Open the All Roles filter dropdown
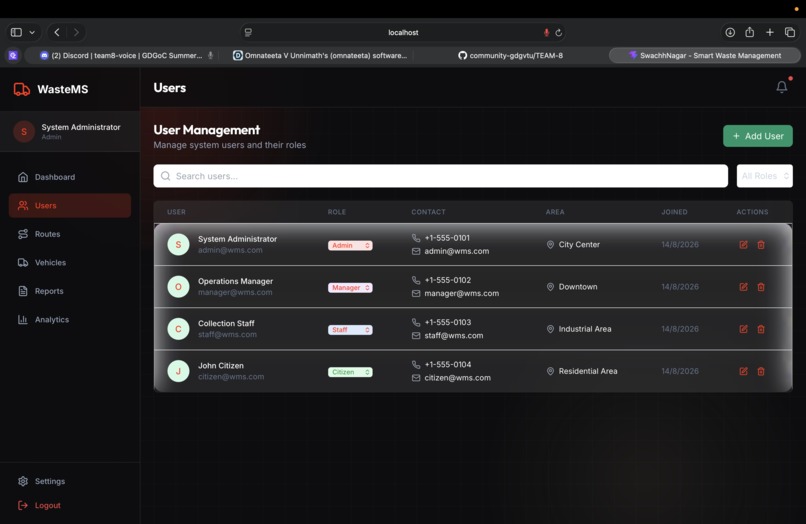The width and height of the screenshot is (806, 524). [764, 176]
